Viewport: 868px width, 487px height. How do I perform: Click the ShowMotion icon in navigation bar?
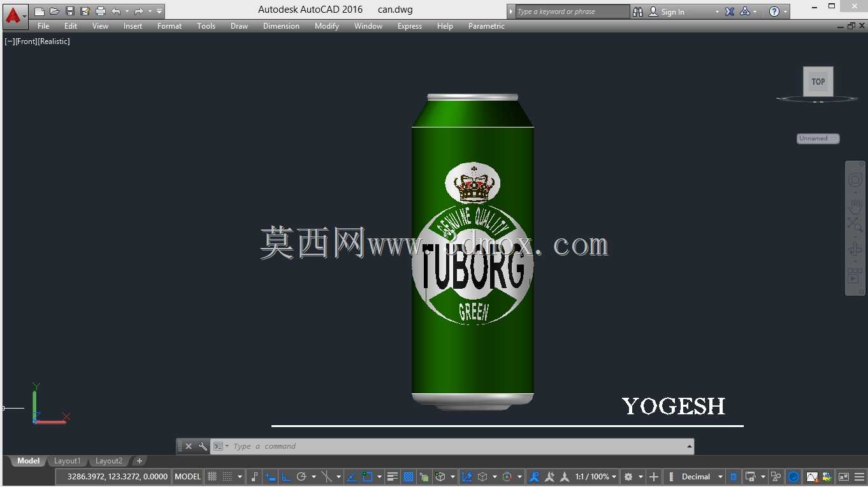coord(855,275)
